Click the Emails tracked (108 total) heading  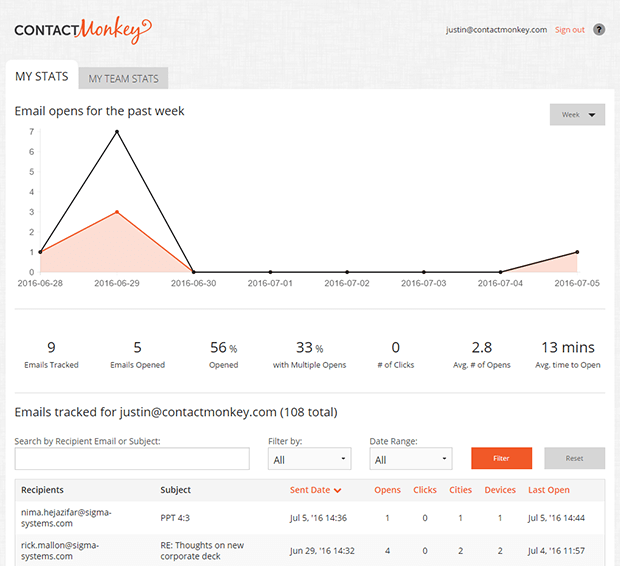click(x=176, y=412)
